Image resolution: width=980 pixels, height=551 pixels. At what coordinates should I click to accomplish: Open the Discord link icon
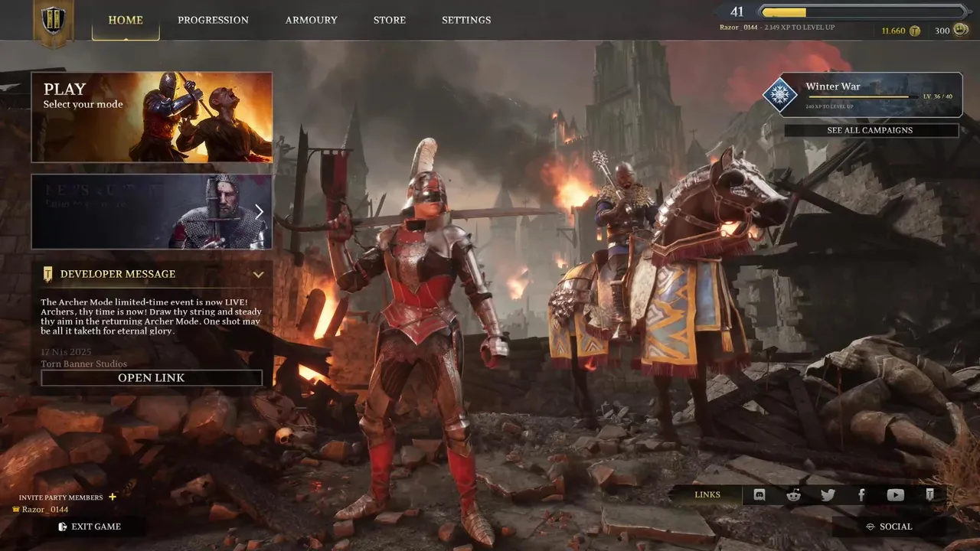tap(759, 495)
